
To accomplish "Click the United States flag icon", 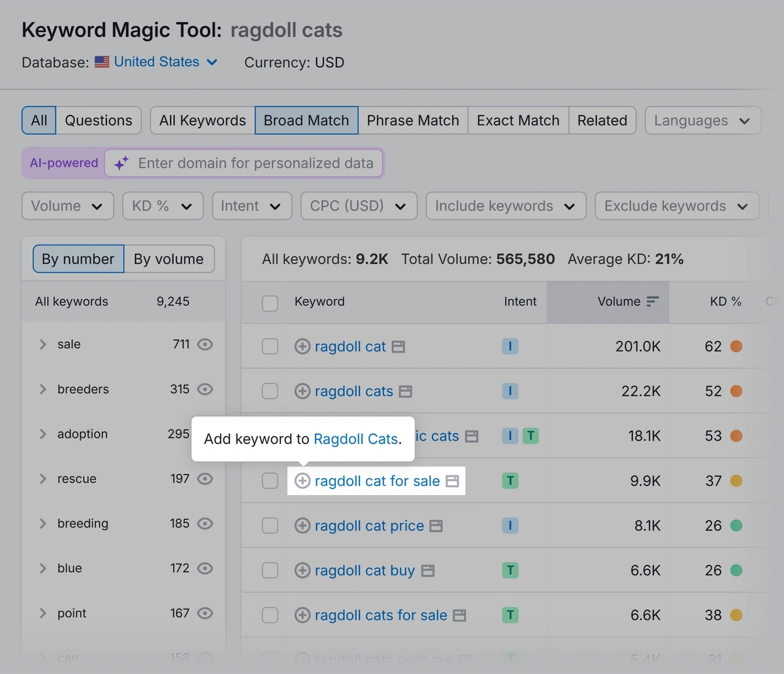I will 102,62.
